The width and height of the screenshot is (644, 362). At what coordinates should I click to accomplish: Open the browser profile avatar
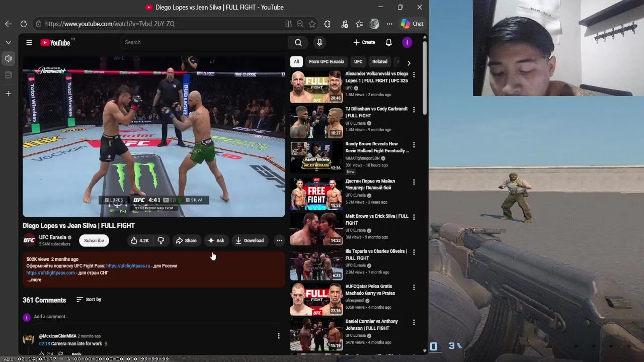(x=374, y=24)
